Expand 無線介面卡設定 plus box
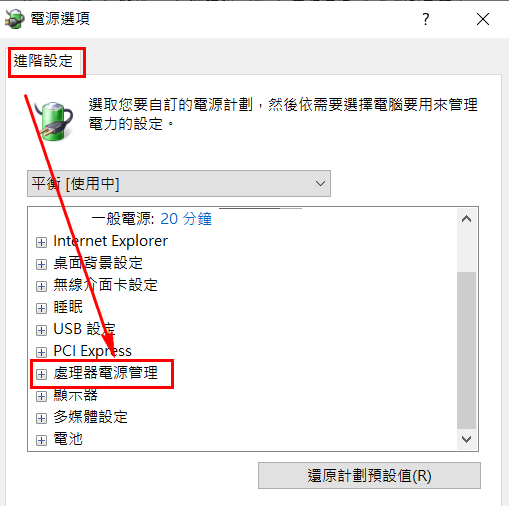The height and width of the screenshot is (506, 509). point(41,286)
